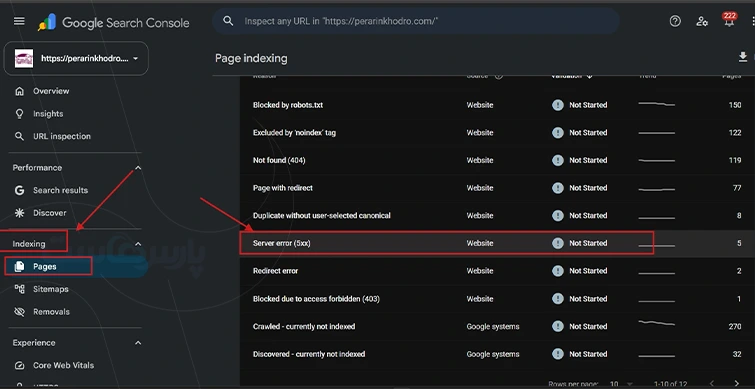Open Blocked due to access forbidden (403) row
This screenshot has width=755, height=389.
coord(497,299)
